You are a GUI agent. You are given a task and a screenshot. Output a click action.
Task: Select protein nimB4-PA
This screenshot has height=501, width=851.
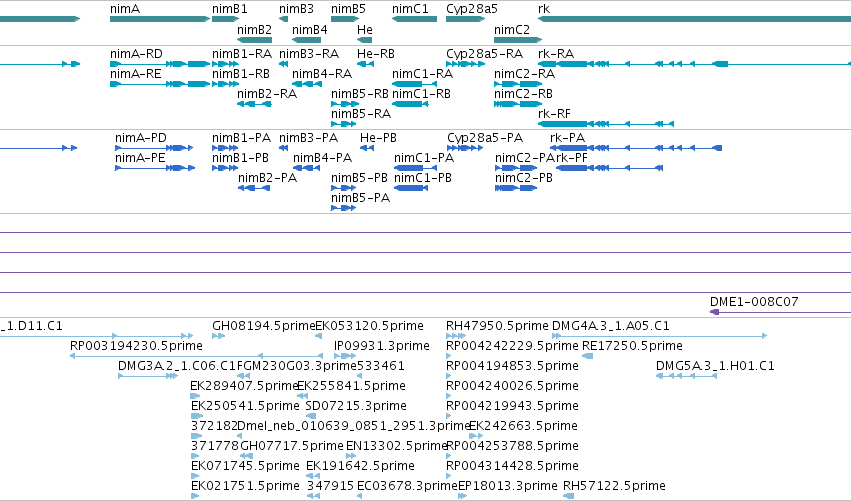tap(322, 158)
